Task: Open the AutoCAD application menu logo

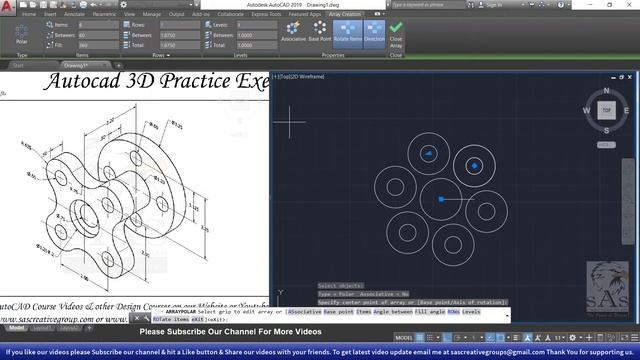Action: tap(7, 6)
